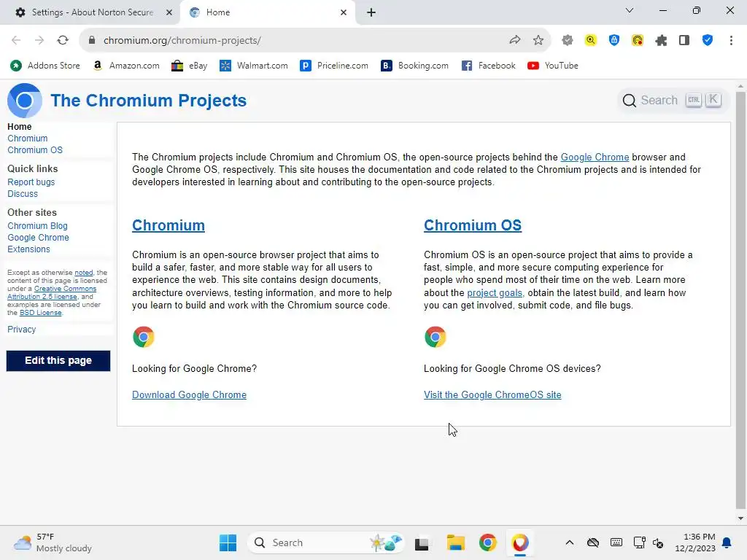Open the Booking.com bookmark
This screenshot has width=747, height=560.
414,66
